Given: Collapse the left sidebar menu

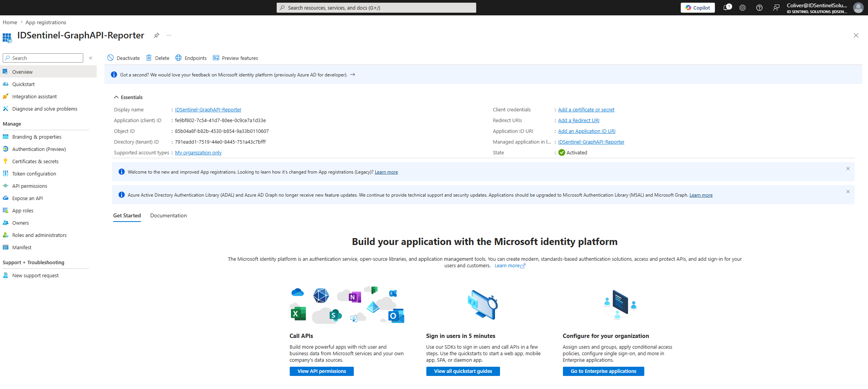Looking at the screenshot, I should coord(91,58).
